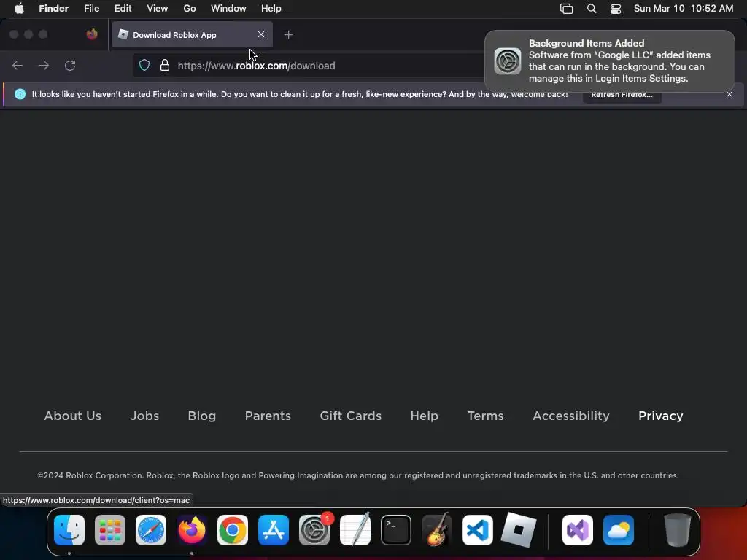Open the Edit menu

pos(123,9)
